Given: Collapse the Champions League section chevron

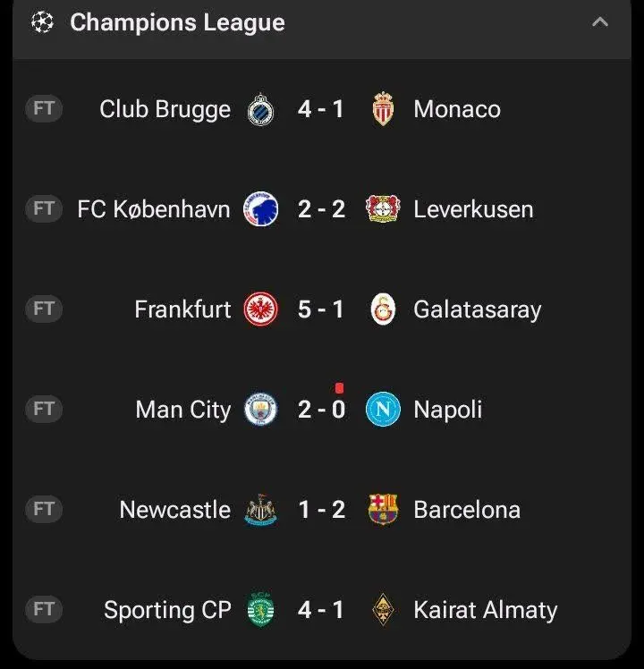Looking at the screenshot, I should tap(600, 22).
